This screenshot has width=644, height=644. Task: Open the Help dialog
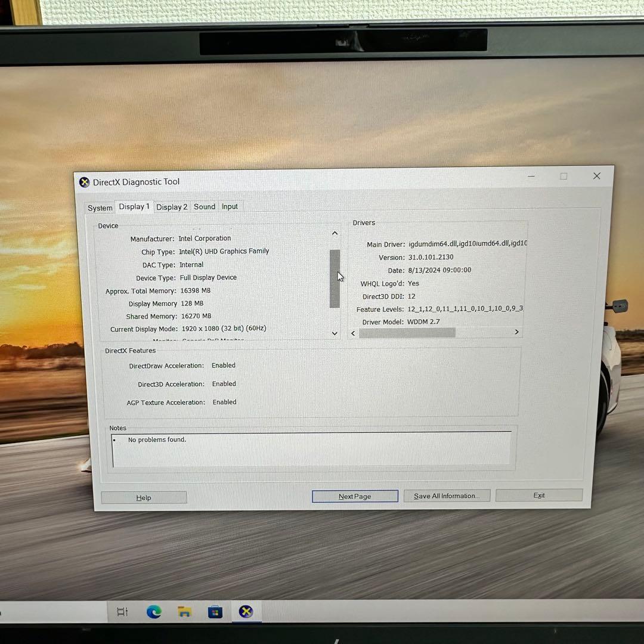[144, 497]
